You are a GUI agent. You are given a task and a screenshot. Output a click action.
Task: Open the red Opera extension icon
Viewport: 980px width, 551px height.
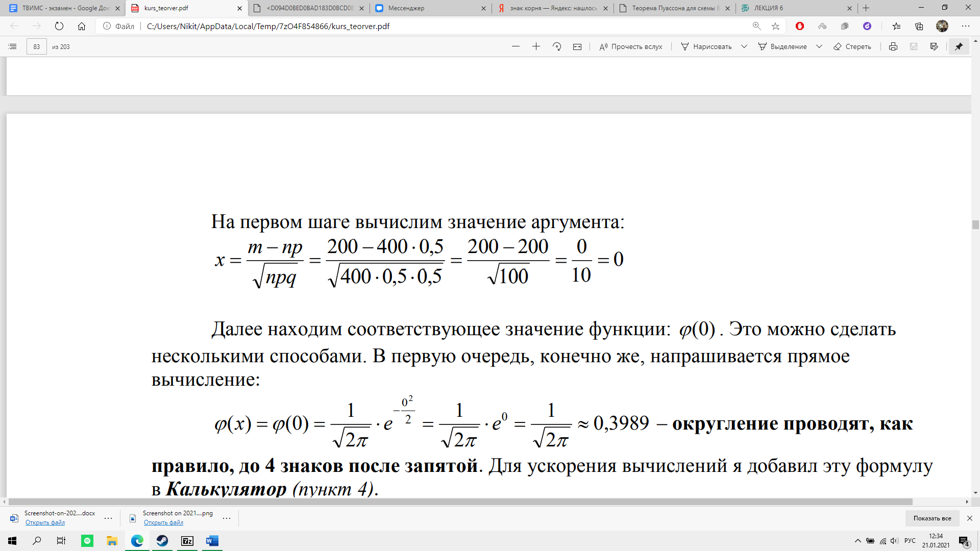click(800, 26)
